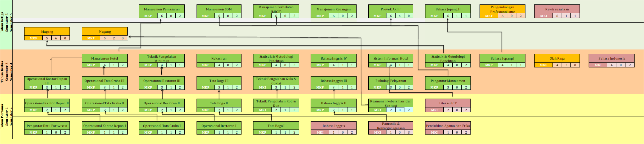Viewport: 644px width, 144px height.
Task: Select the Pengantar Ilmu Pariwisata box
Action: (47, 126)
